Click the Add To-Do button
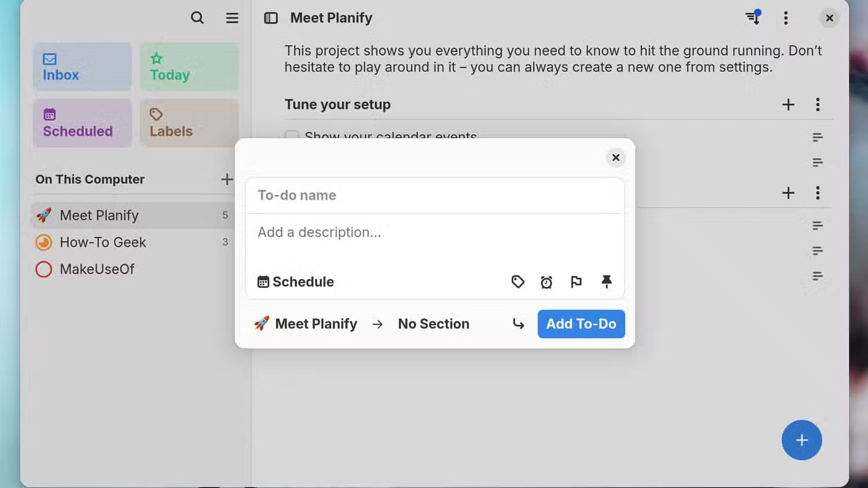Screen dimensions: 868x488 click(x=581, y=324)
